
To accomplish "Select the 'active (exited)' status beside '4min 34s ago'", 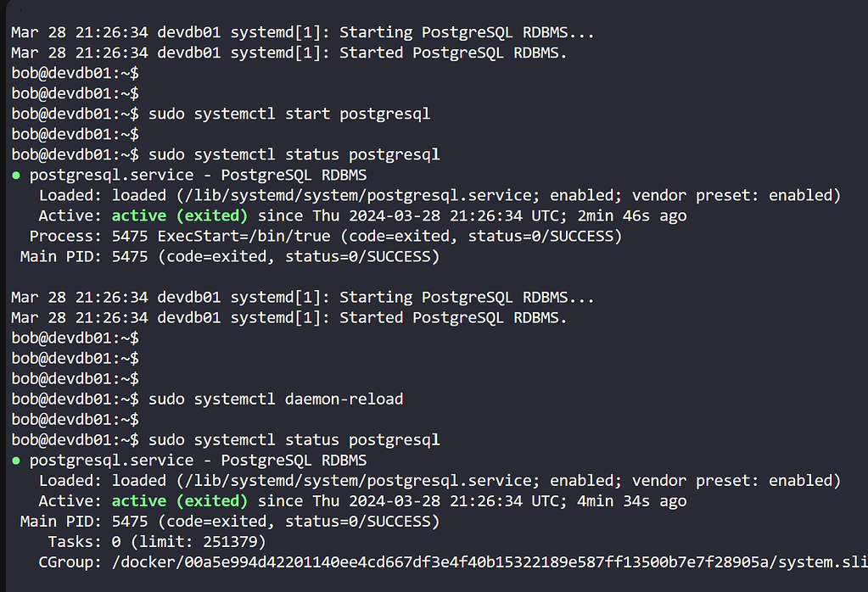I will pyautogui.click(x=179, y=500).
